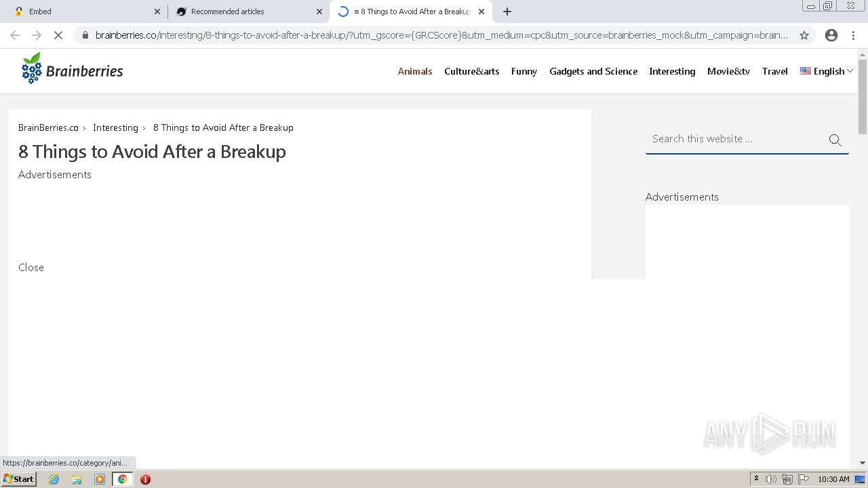Click Interesting breadcrumb link
Screen dimensions: 868x488
(x=115, y=127)
